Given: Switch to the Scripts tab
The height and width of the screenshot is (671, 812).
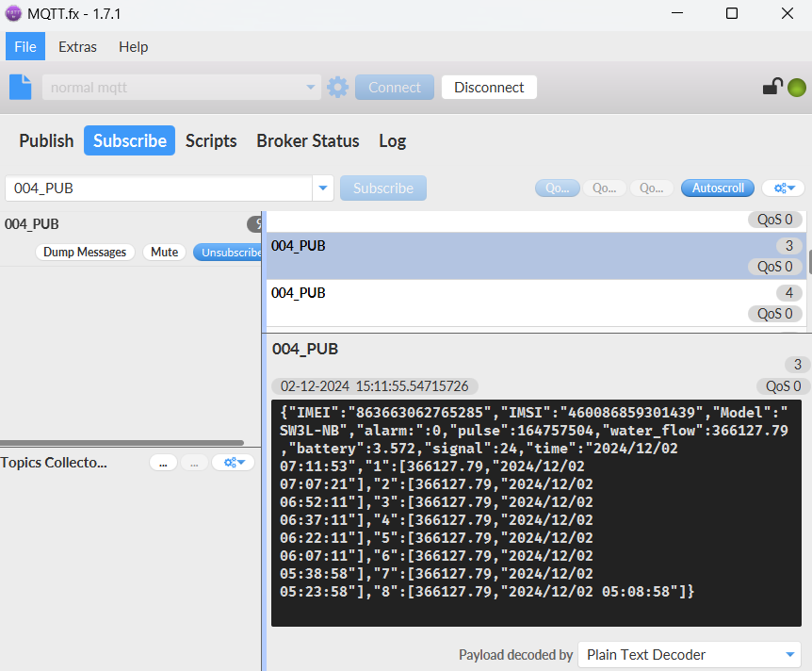Looking at the screenshot, I should [x=211, y=141].
